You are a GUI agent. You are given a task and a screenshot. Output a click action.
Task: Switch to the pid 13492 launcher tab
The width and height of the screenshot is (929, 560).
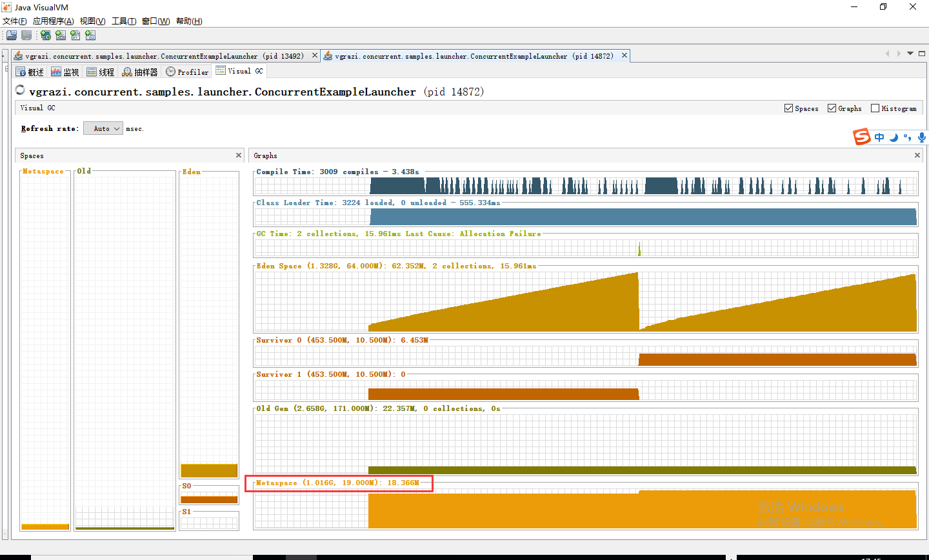165,56
